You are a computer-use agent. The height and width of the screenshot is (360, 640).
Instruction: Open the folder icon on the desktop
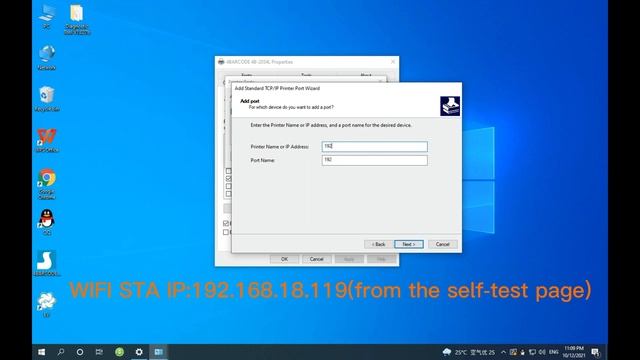(77, 18)
